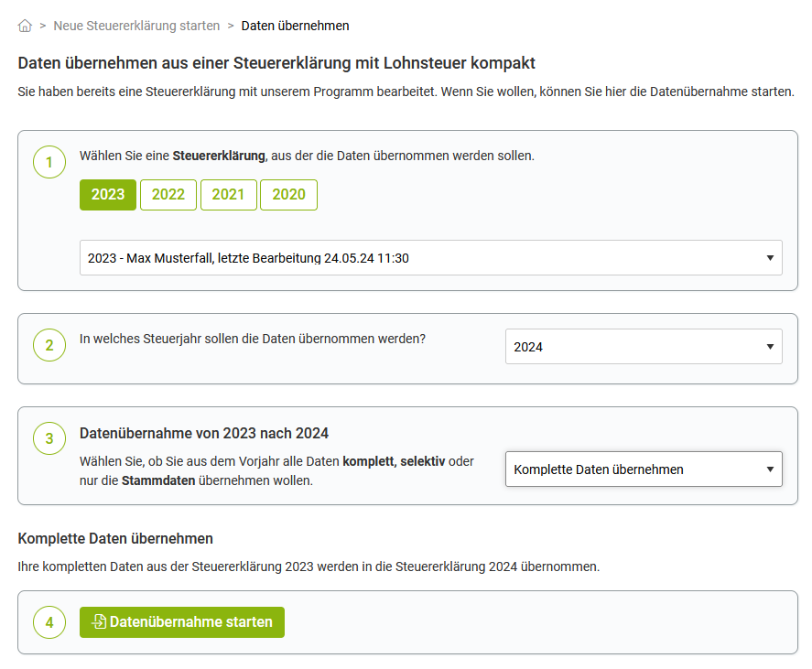The width and height of the screenshot is (812, 669).
Task: Click the step 4 circle marker
Action: pyautogui.click(x=49, y=622)
